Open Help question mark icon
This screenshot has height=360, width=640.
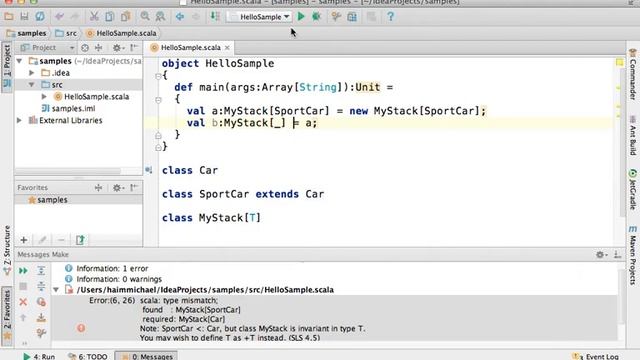[391, 17]
